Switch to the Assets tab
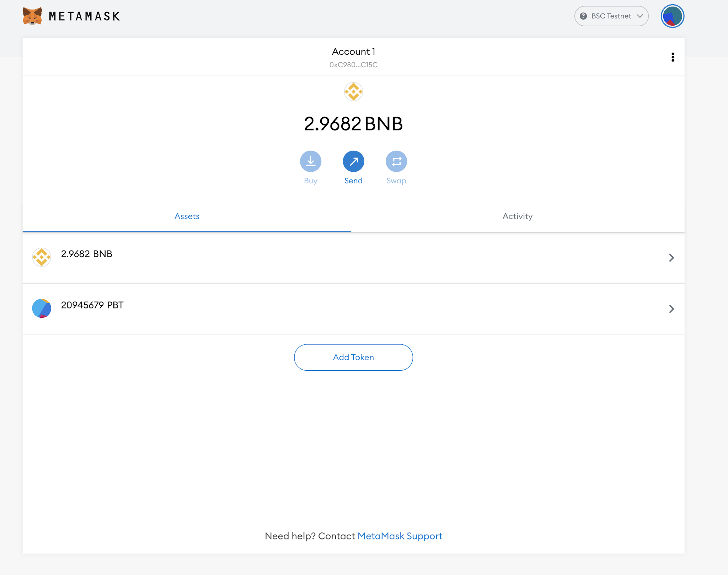This screenshot has width=728, height=575. click(x=187, y=216)
